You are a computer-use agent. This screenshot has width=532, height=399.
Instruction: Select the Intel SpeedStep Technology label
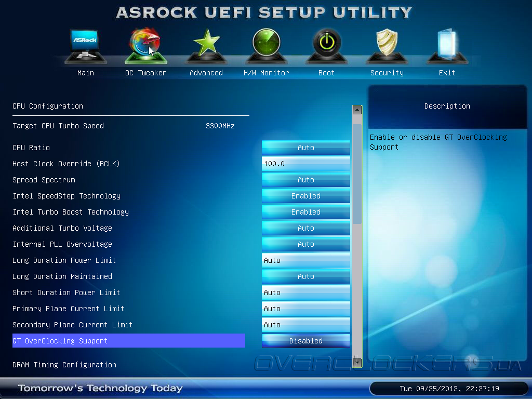point(66,196)
